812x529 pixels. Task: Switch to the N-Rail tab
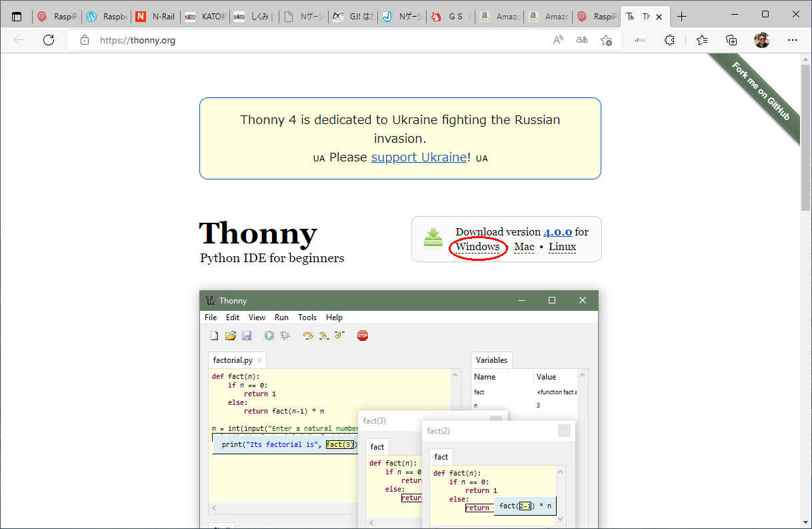pos(155,17)
